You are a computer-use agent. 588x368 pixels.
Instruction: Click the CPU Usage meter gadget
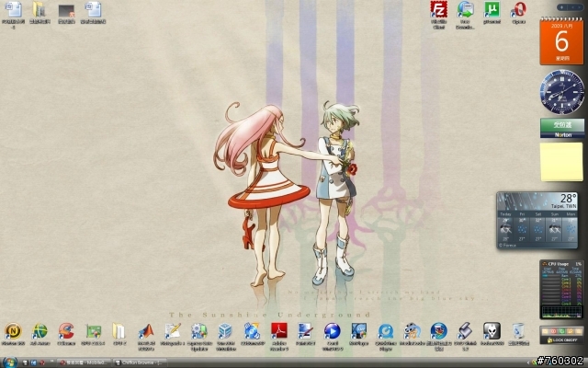[x=561, y=289]
